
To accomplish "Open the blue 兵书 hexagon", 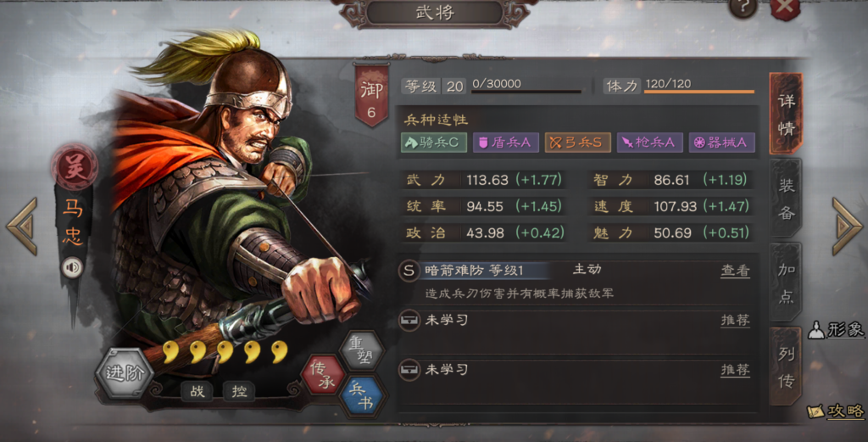I will 363,396.
